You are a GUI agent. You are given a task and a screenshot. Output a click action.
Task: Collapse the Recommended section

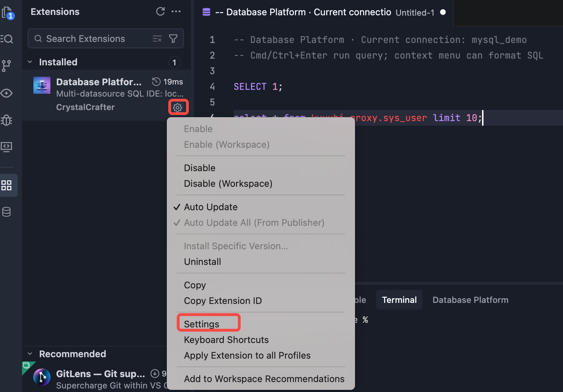[30, 354]
